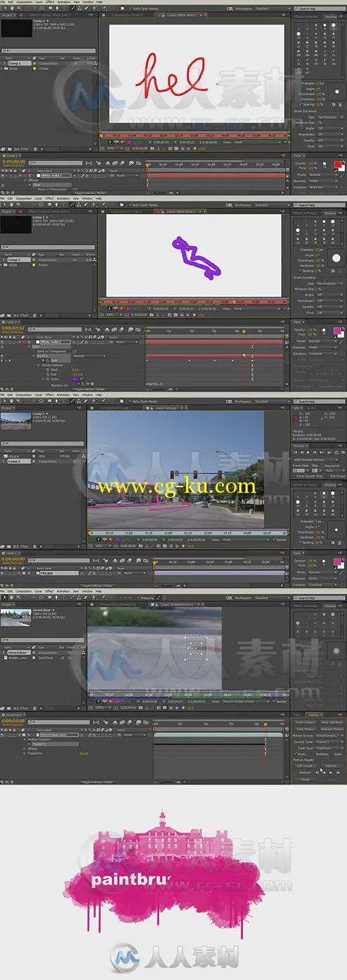This screenshot has width=347, height=980.
Task: Switch to the Info panel tab in the city screenshot
Action: point(296,408)
